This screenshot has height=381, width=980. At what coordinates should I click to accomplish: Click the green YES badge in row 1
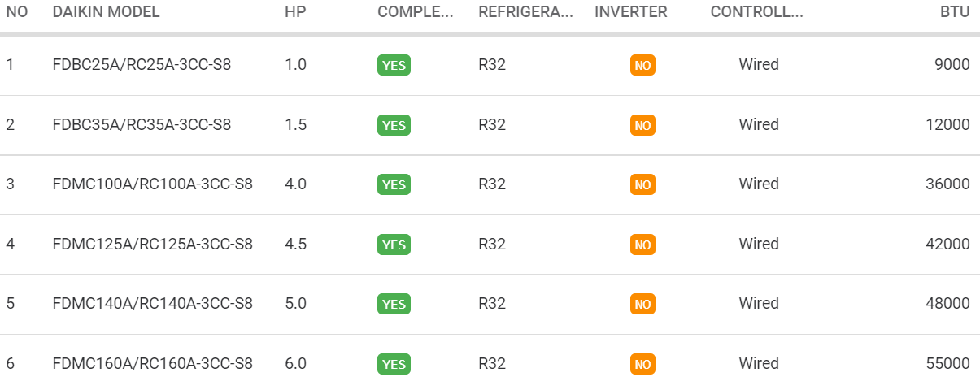pyautogui.click(x=394, y=65)
